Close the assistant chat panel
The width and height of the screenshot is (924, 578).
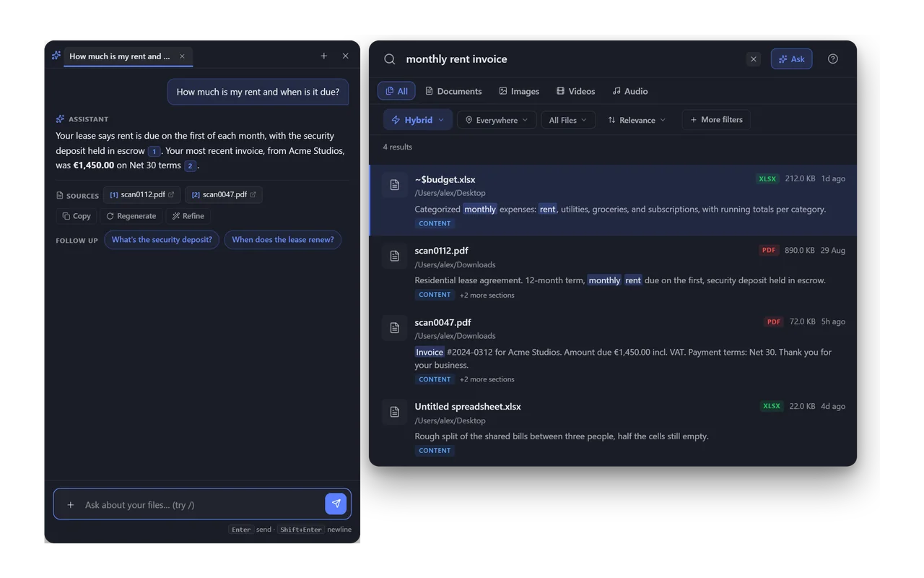click(x=346, y=56)
